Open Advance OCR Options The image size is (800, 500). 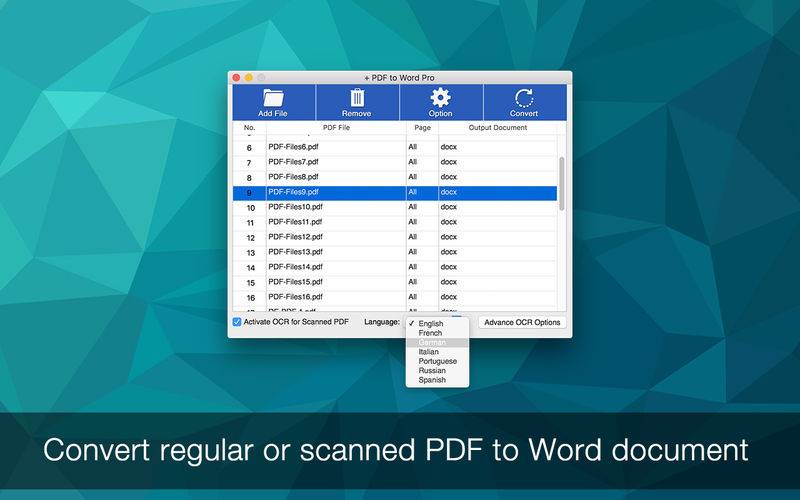click(522, 322)
